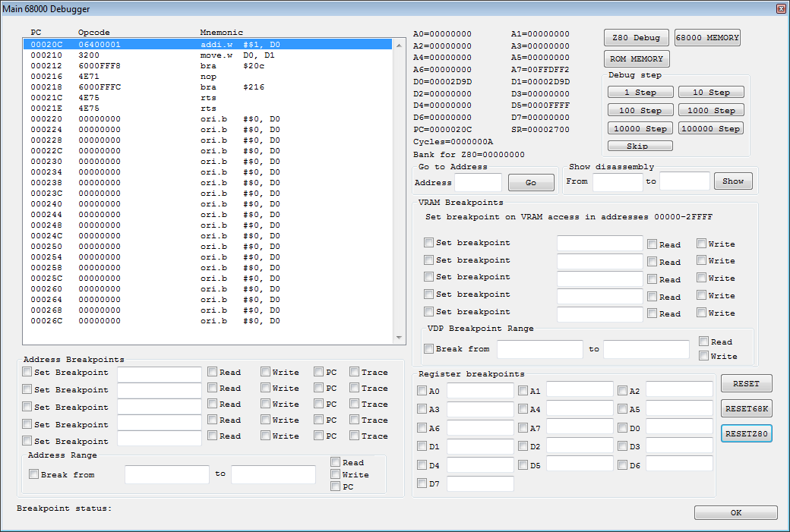Open the Z80 Debug window
The height and width of the screenshot is (532, 790).
point(637,38)
